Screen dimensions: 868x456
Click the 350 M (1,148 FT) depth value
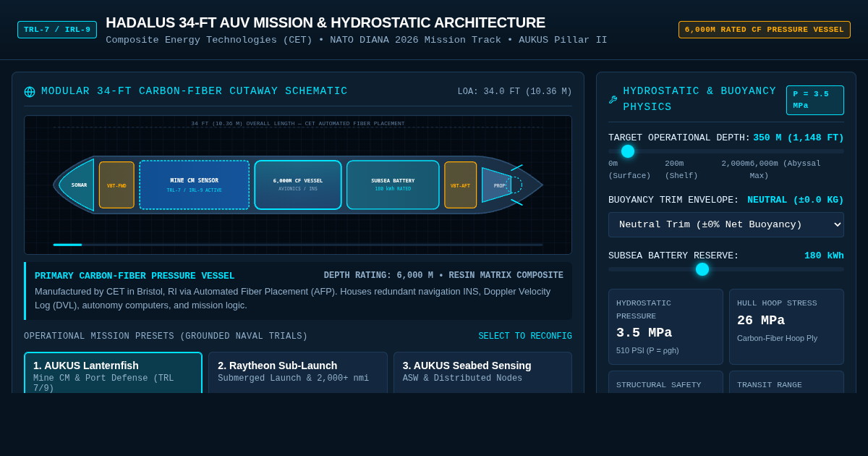pyautogui.click(x=799, y=138)
